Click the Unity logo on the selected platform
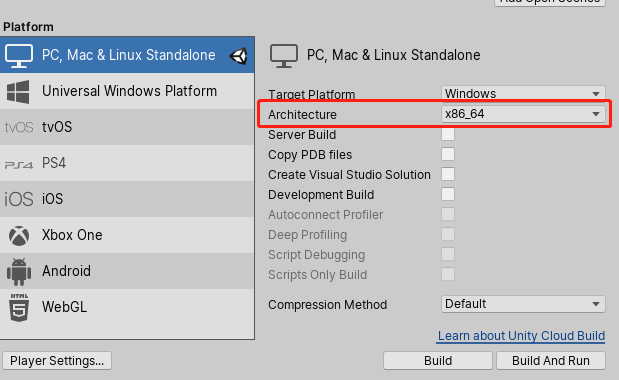Viewport: 619px width, 380px height. (239, 56)
